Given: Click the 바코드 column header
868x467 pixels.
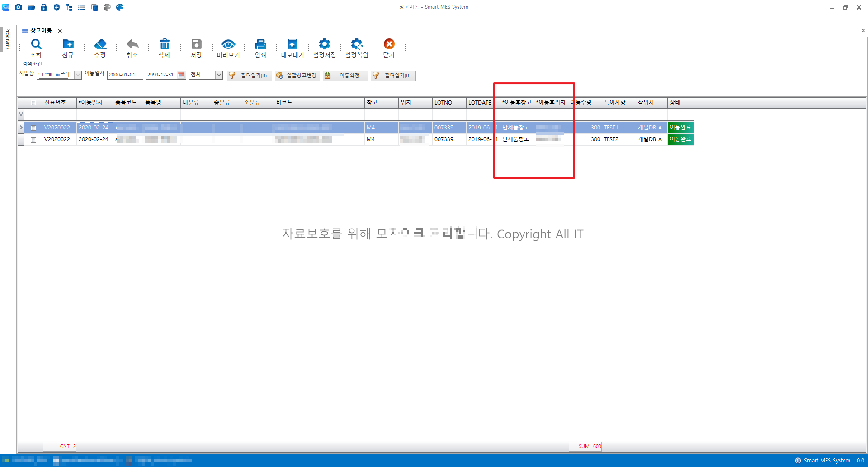Looking at the screenshot, I should tap(319, 103).
